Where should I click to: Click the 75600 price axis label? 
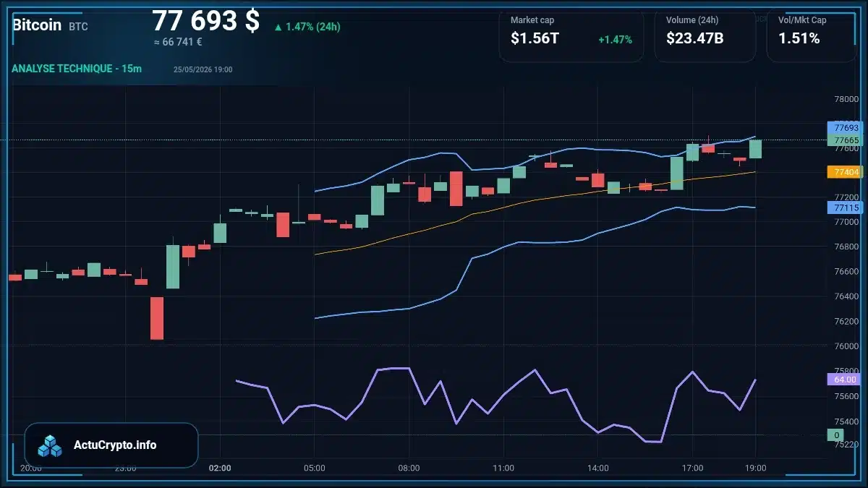tap(846, 396)
